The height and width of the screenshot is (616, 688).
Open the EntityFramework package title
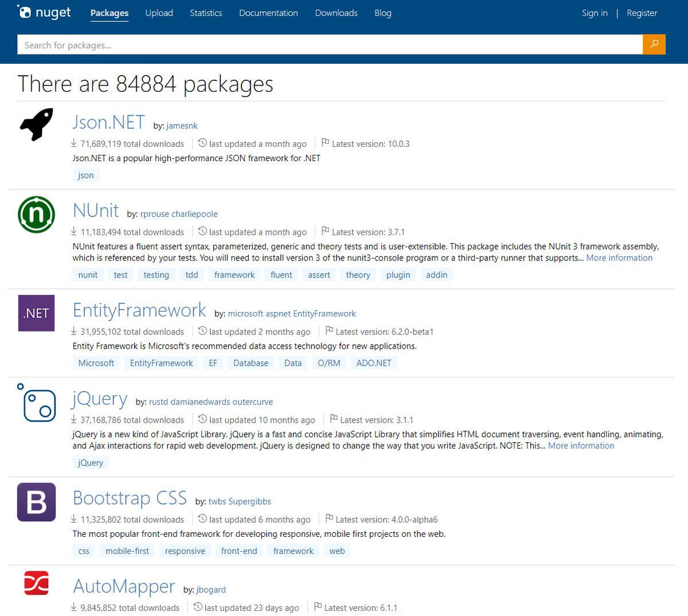click(x=139, y=310)
